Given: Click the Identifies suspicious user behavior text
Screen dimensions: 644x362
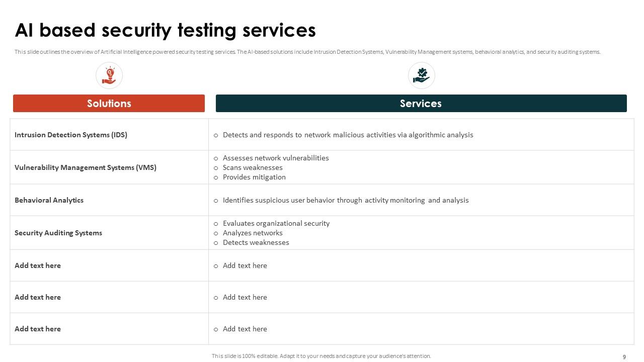Looking at the screenshot, I should click(346, 200).
